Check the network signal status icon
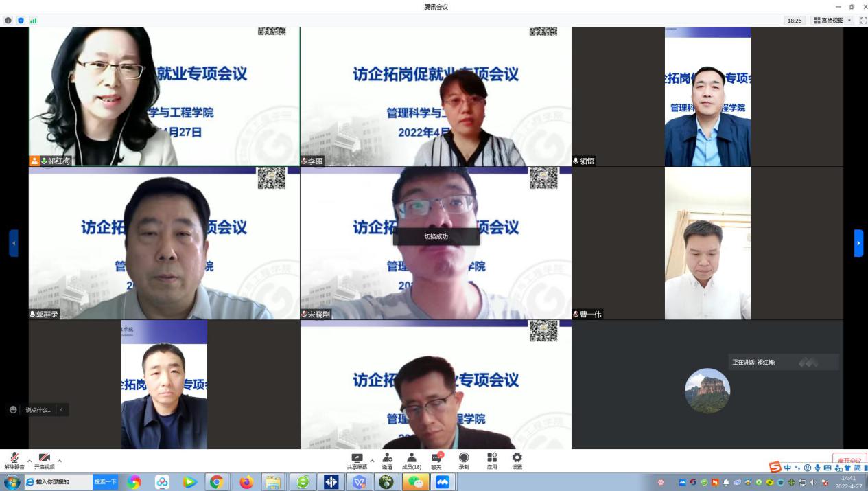This screenshot has width=868, height=491. click(33, 21)
